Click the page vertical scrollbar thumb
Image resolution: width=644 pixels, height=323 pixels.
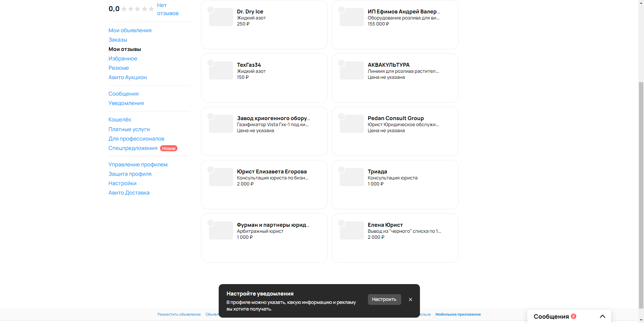(x=641, y=195)
